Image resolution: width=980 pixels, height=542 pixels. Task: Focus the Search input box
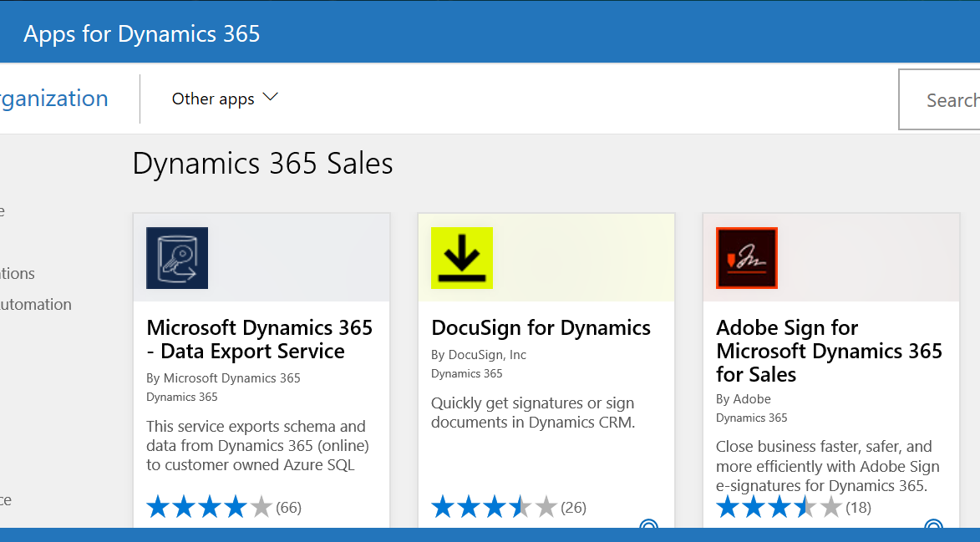[x=944, y=100]
